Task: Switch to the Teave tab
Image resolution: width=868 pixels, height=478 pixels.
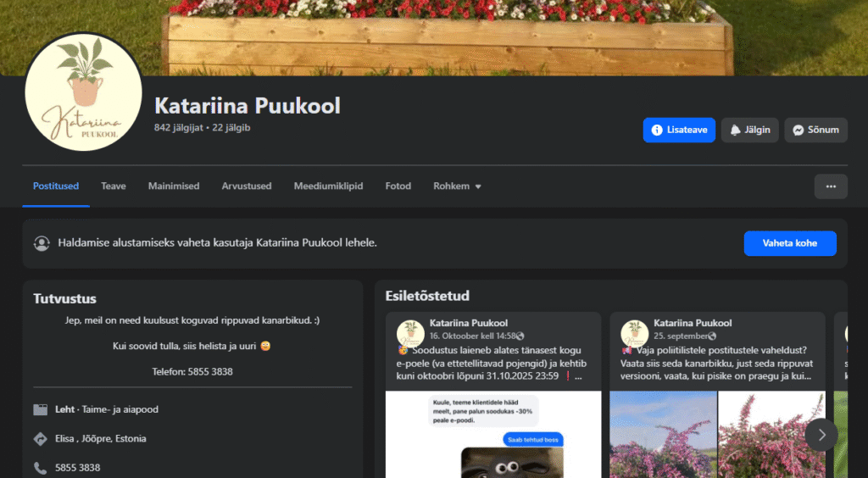Action: pos(114,186)
